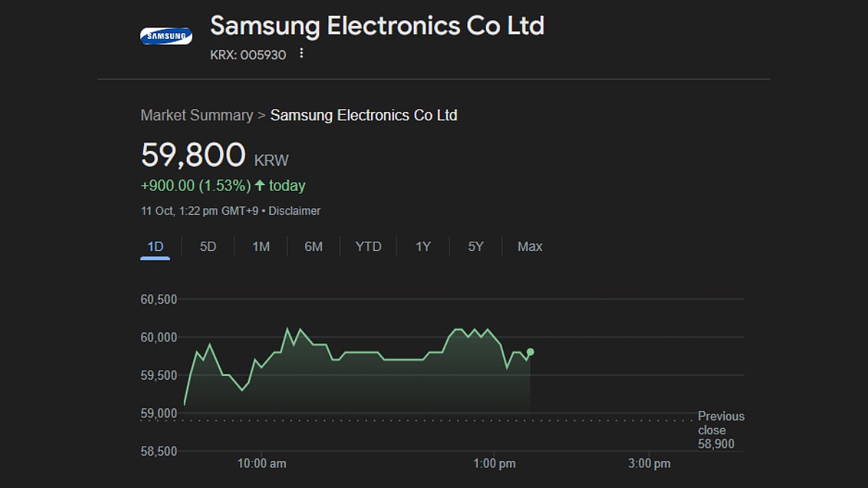This screenshot has width=868, height=488.
Task: Show the Max time range chart
Action: click(x=529, y=247)
